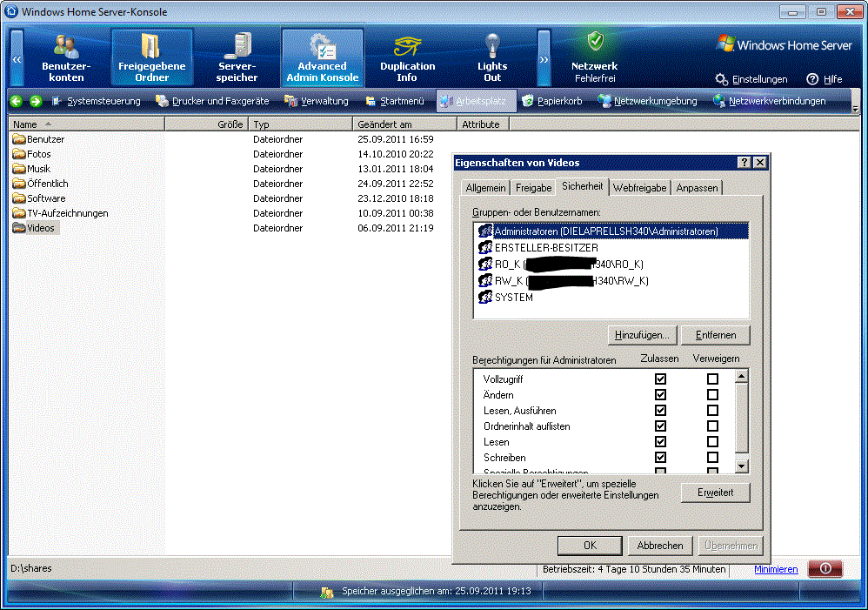Cancel the dialog with Abbrechen
868x610 pixels.
(x=660, y=546)
